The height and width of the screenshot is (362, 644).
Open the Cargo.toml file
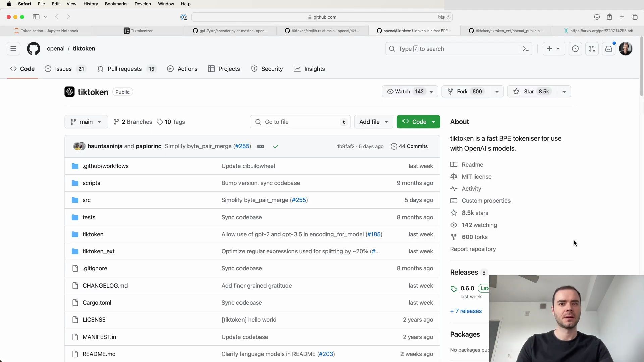97,303
